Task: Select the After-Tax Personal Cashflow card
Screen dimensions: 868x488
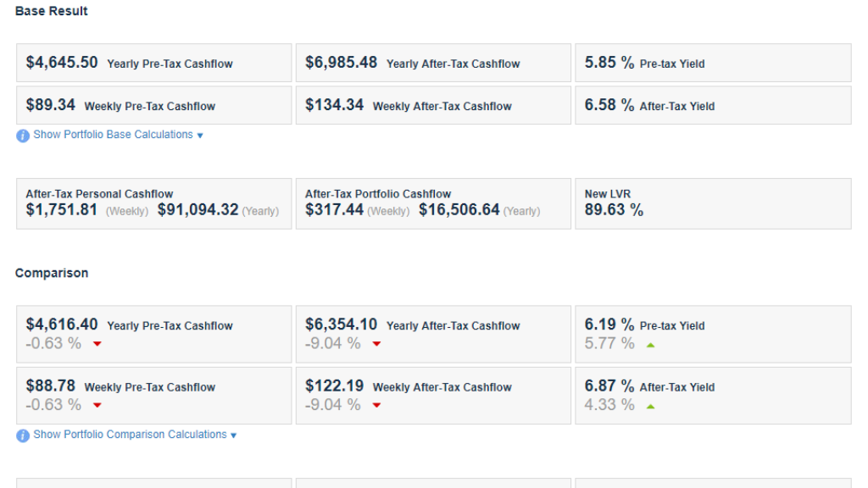Action: (x=153, y=203)
